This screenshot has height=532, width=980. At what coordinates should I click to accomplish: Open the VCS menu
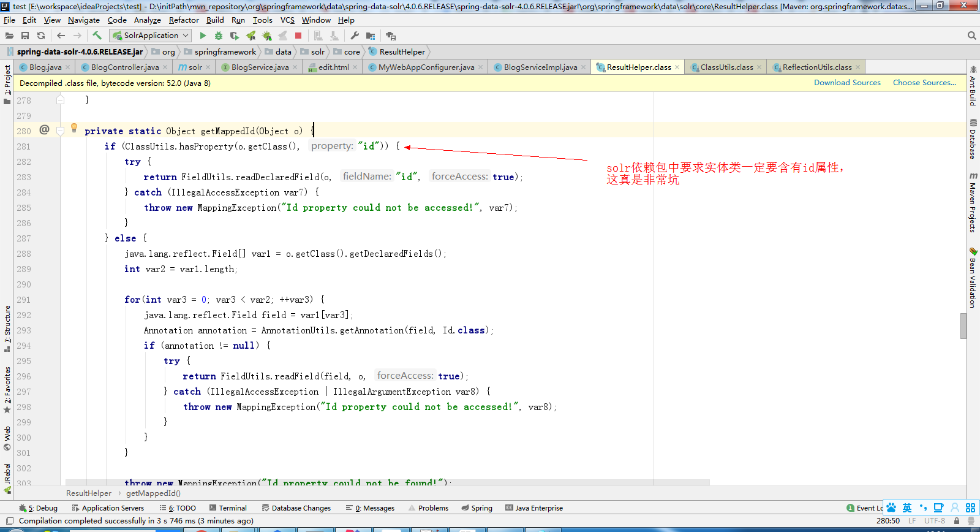point(287,20)
